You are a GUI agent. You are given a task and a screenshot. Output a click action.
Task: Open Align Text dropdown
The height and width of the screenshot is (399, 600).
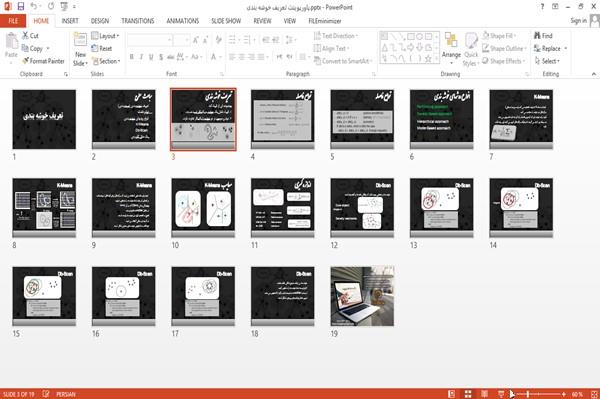pos(331,48)
